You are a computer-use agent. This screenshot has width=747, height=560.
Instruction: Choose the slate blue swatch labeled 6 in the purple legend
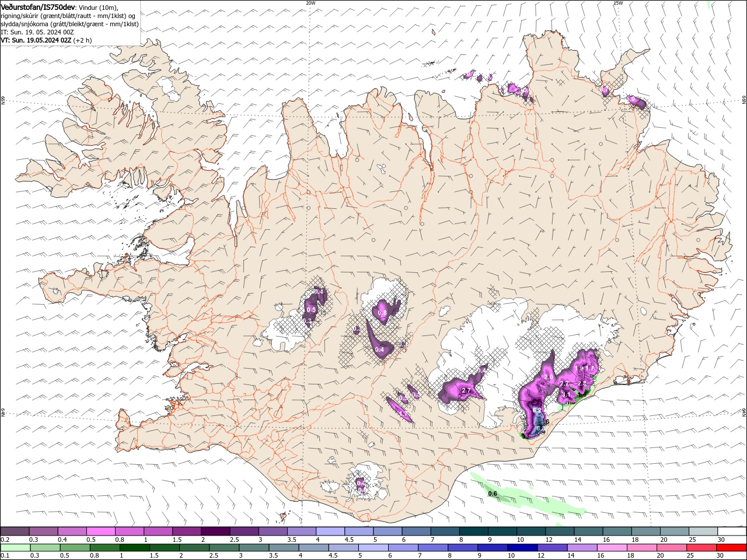417,531
